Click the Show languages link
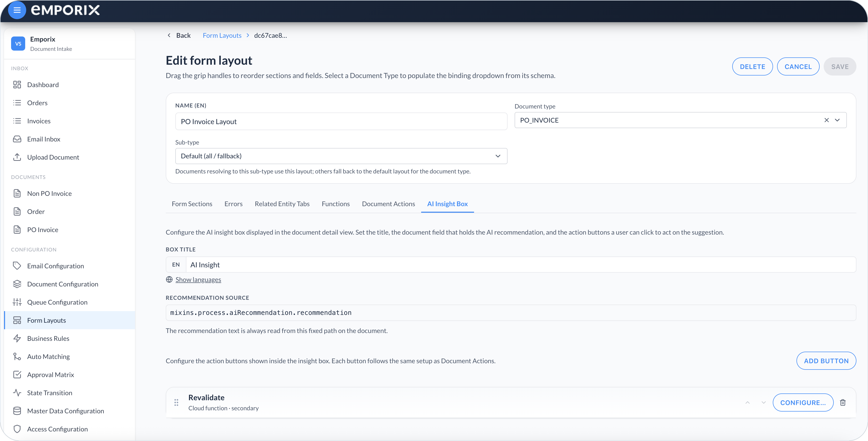The image size is (868, 441). click(x=198, y=280)
